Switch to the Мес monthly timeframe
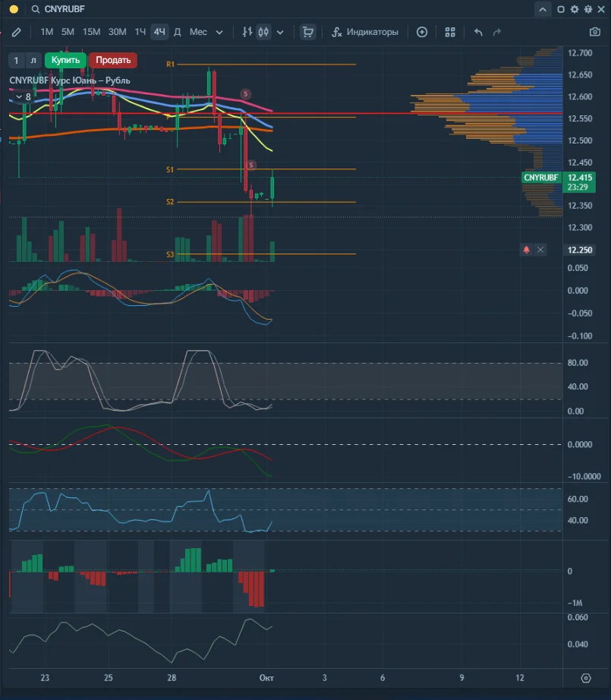The image size is (611, 700). pos(198,32)
